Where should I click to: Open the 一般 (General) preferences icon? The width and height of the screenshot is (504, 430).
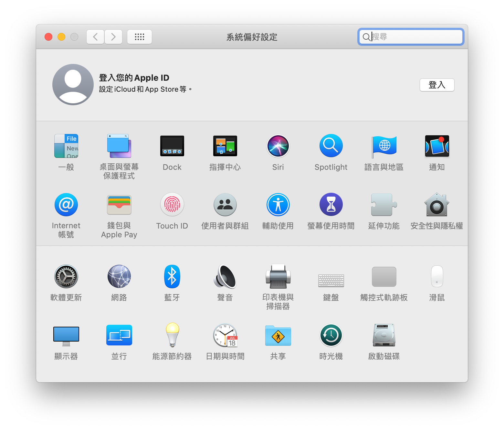[66, 146]
